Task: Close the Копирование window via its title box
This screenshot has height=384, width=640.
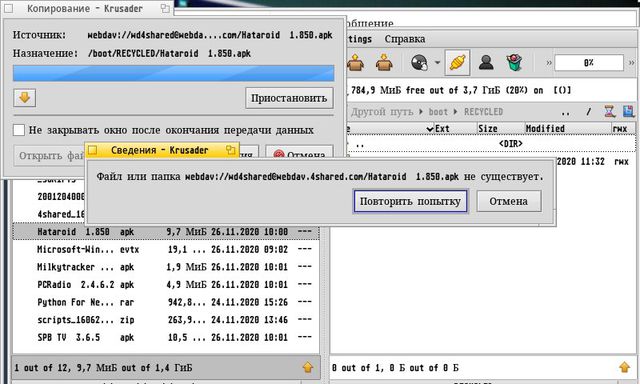Action: point(8,8)
